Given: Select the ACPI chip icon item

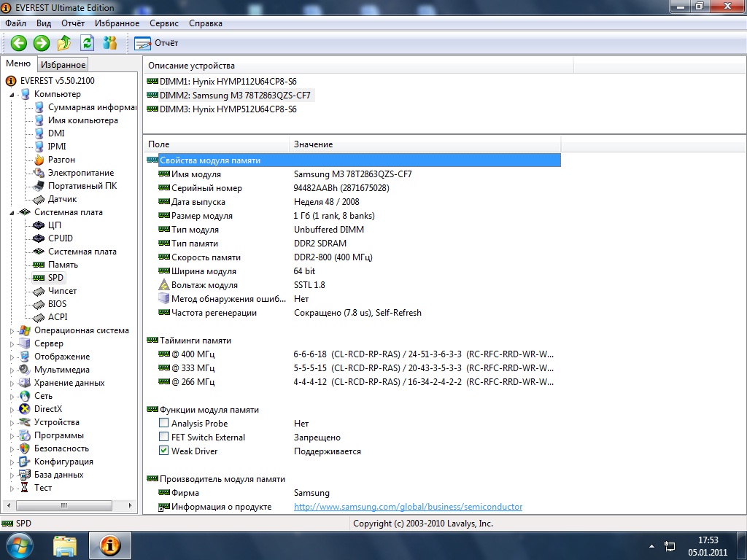Looking at the screenshot, I should tap(39, 317).
